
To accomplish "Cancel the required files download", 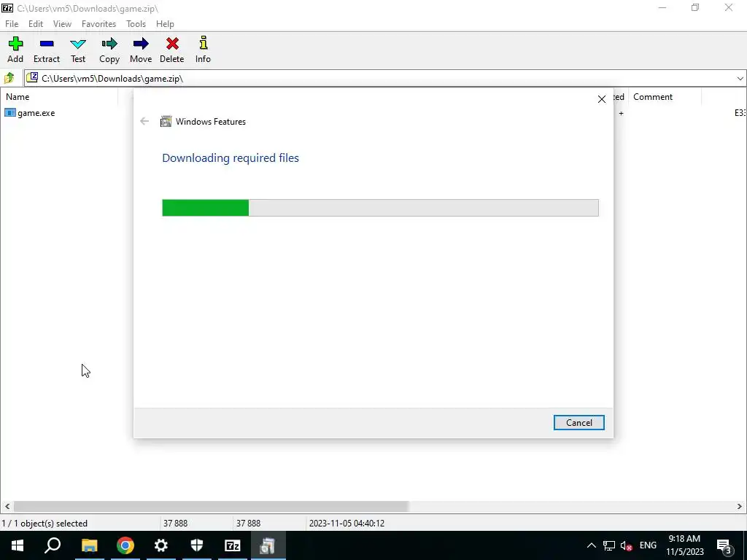I will tap(578, 422).
